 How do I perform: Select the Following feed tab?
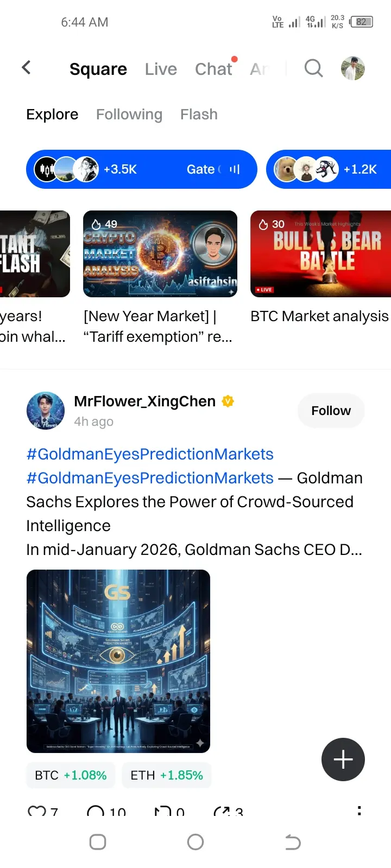pos(129,114)
